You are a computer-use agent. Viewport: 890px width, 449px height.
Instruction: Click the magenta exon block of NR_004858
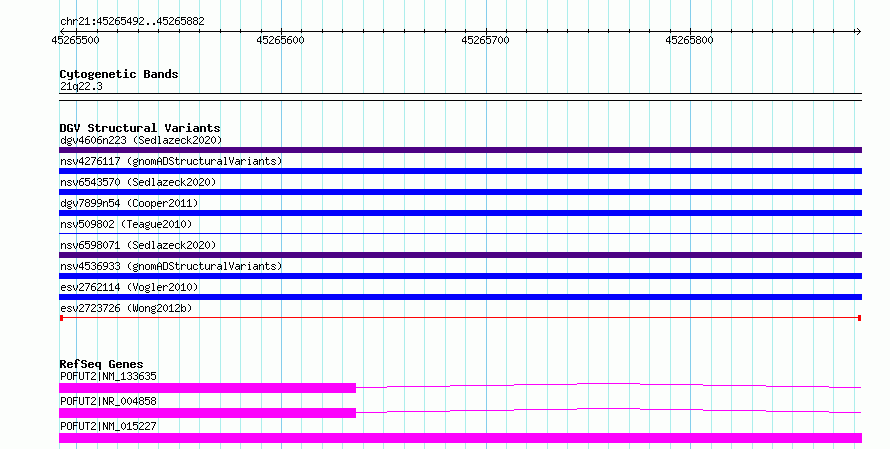point(207,413)
